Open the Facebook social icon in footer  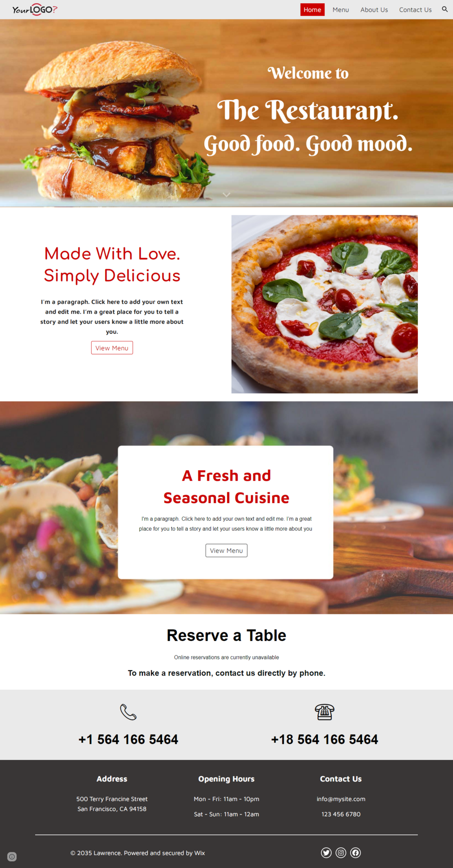tap(356, 853)
